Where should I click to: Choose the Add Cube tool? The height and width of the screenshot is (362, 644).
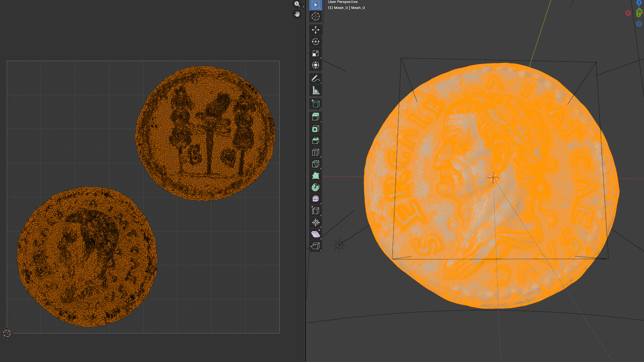(315, 104)
